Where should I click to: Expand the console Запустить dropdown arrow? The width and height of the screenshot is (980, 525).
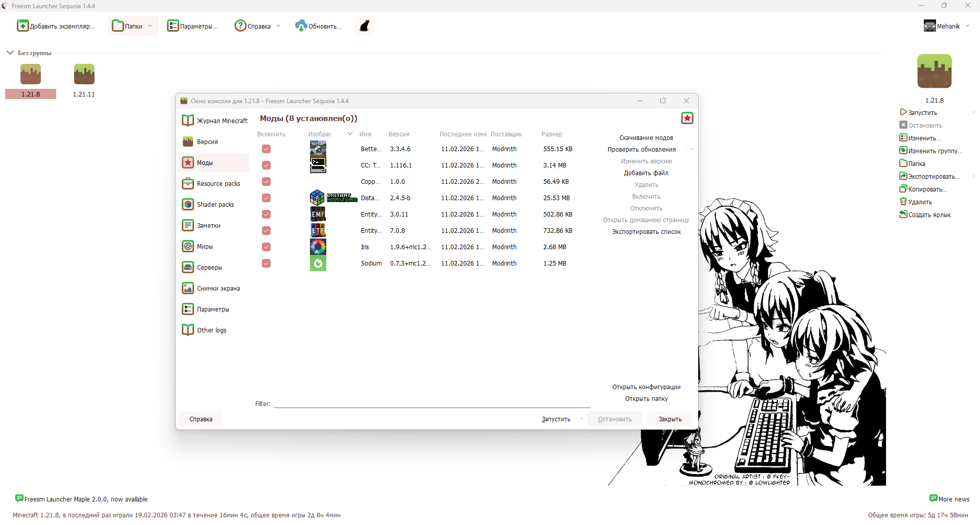point(581,419)
